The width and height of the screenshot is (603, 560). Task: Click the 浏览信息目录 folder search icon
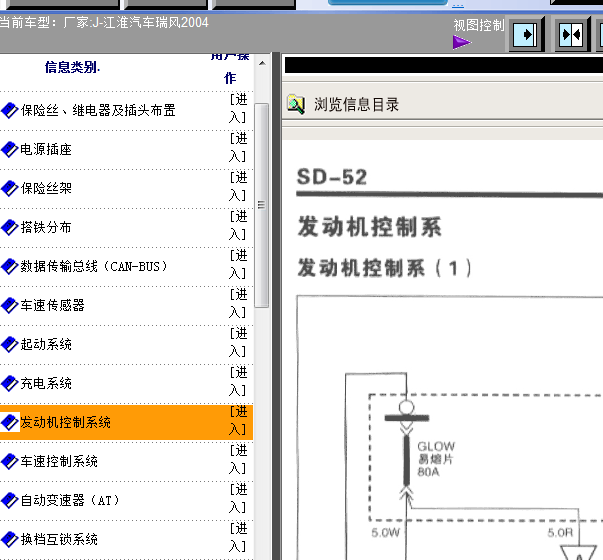pyautogui.click(x=296, y=104)
